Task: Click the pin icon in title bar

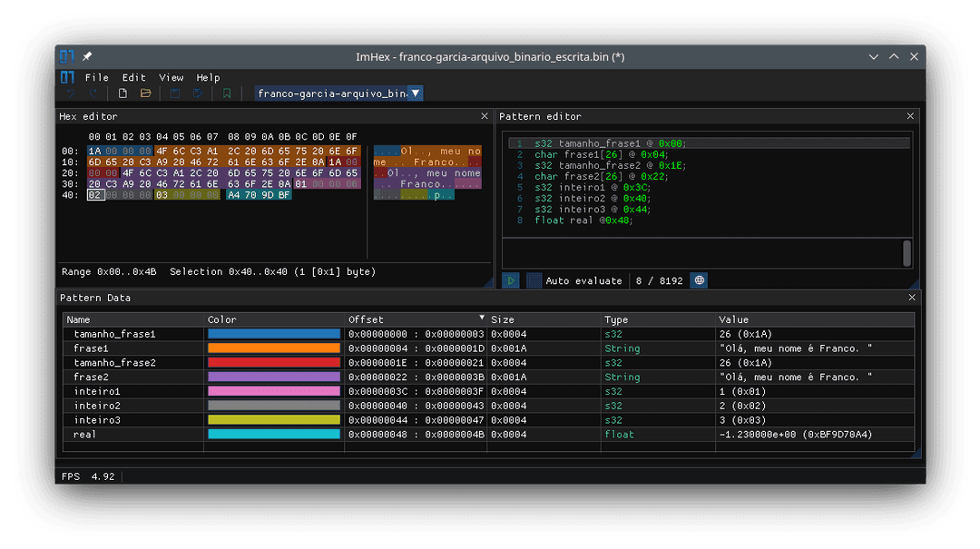Action: 88,56
